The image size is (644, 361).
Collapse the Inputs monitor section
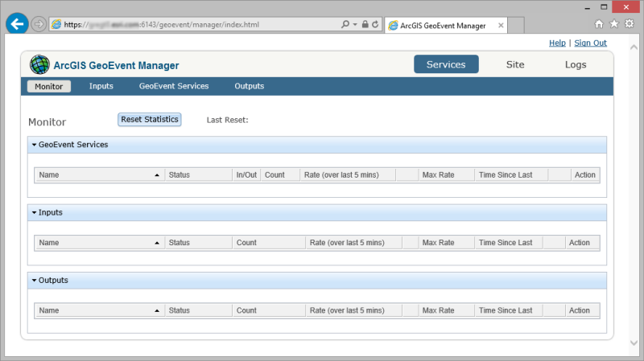point(34,212)
